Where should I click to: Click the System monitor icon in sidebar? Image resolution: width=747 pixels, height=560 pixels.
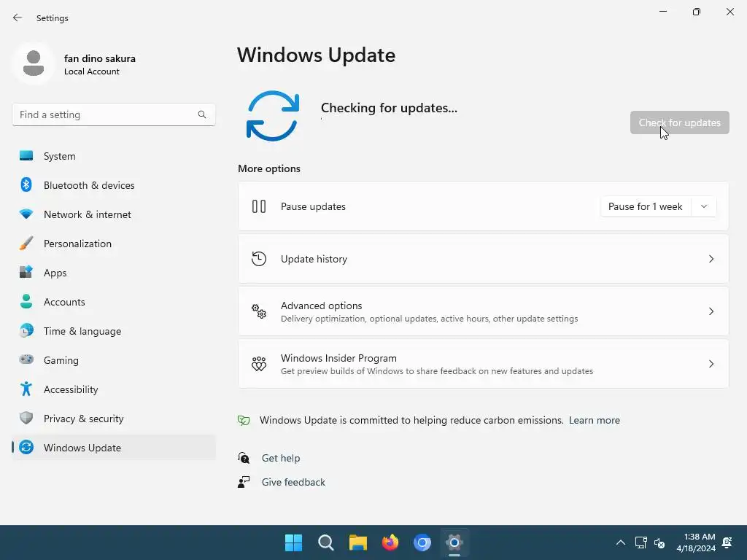(x=26, y=156)
